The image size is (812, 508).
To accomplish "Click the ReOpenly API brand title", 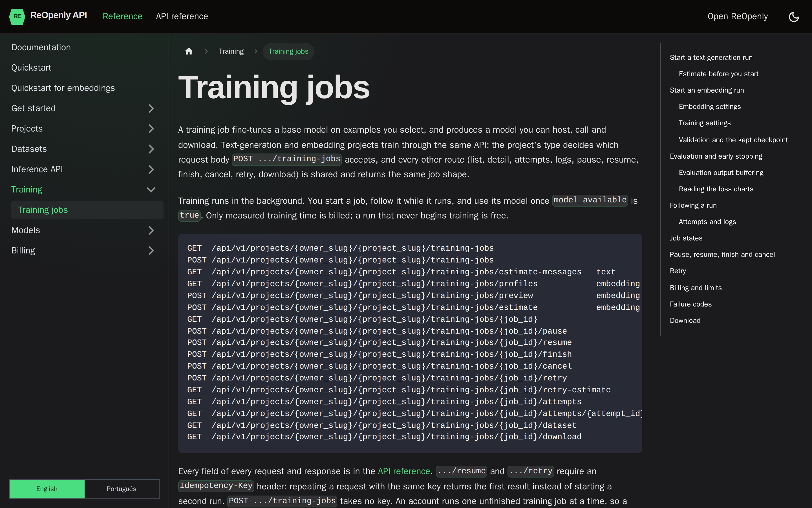I will (58, 16).
